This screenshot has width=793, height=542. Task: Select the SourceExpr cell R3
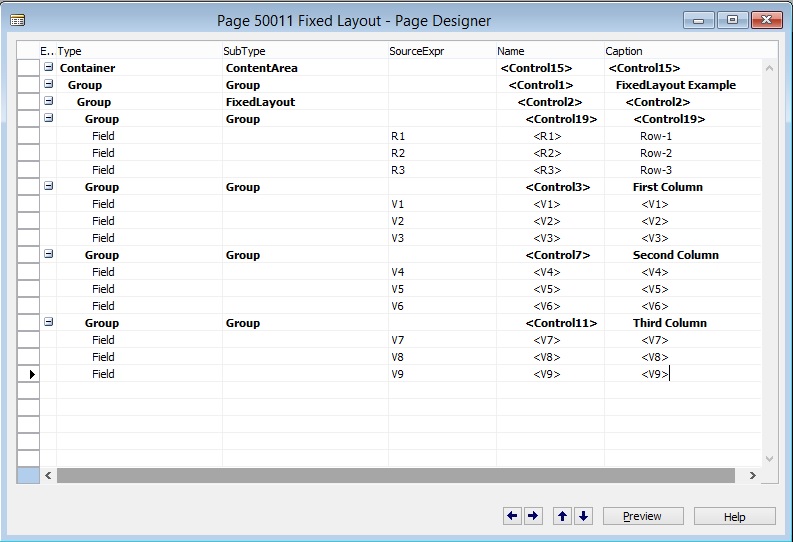[x=442, y=170]
